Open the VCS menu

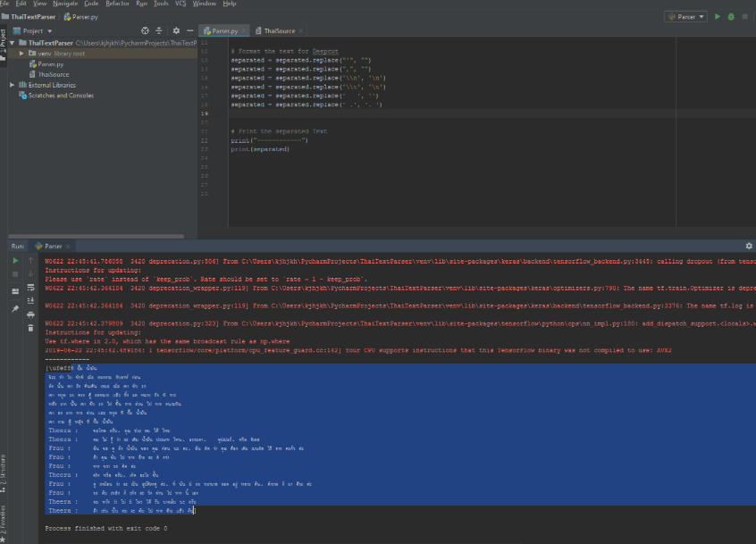[x=181, y=4]
